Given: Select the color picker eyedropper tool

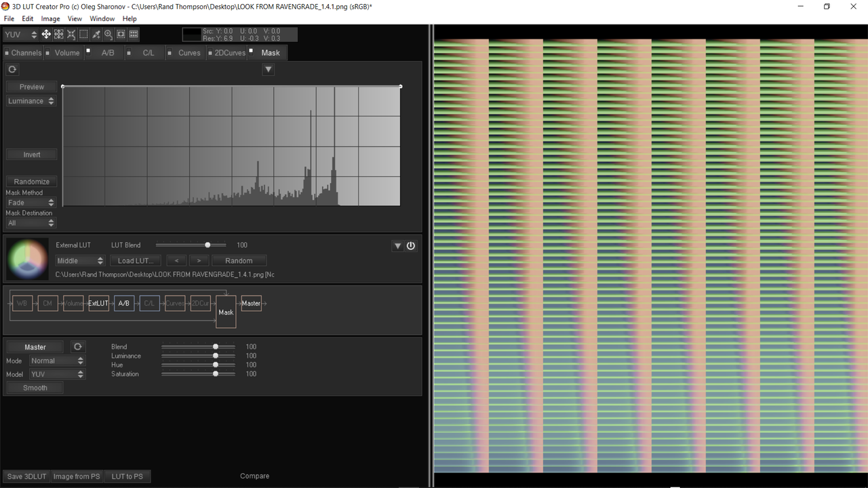Looking at the screenshot, I should 96,34.
